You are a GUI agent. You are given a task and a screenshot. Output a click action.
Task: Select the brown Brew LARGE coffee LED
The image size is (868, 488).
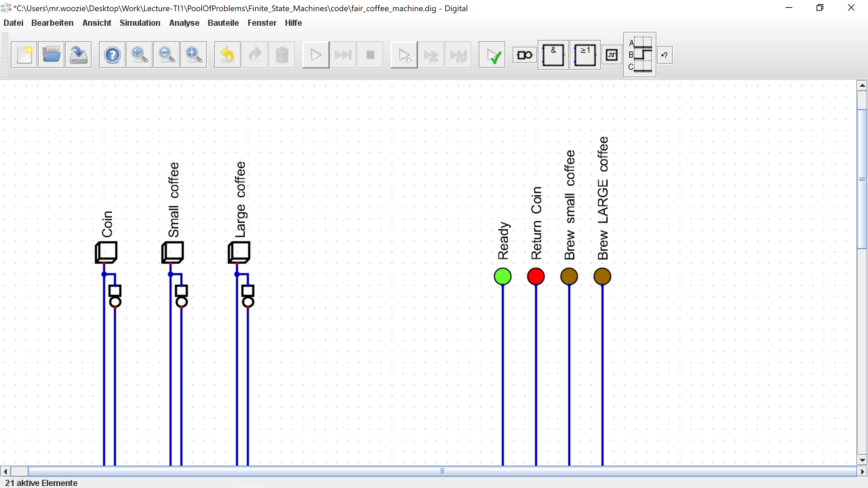pyautogui.click(x=602, y=276)
